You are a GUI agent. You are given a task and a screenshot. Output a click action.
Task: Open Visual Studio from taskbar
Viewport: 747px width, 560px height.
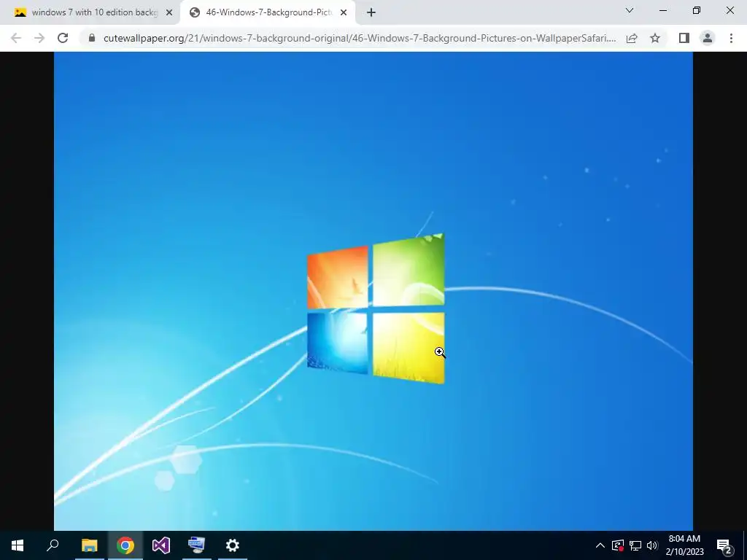pos(161,545)
